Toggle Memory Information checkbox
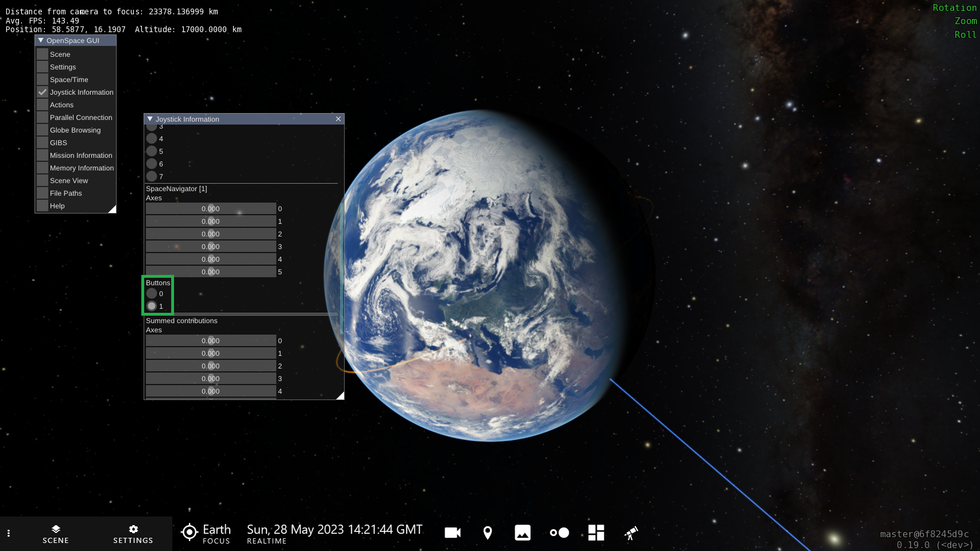 point(43,168)
